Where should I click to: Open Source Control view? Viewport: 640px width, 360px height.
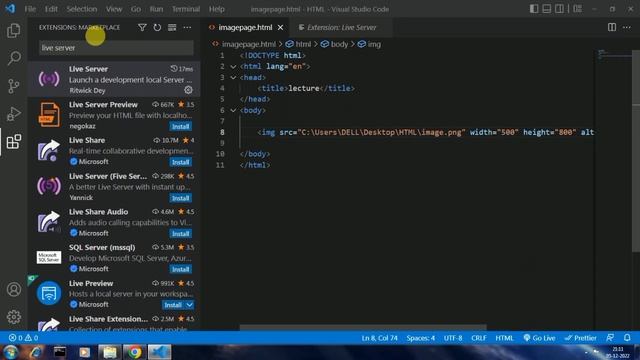coord(13,86)
